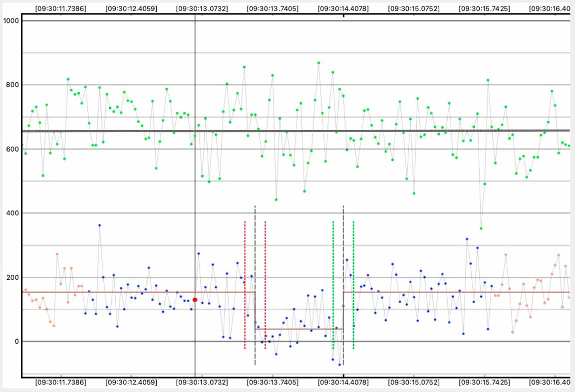This screenshot has height=392, width=575.
Task: Select the lowest blue data point below zero
Action: [339, 365]
